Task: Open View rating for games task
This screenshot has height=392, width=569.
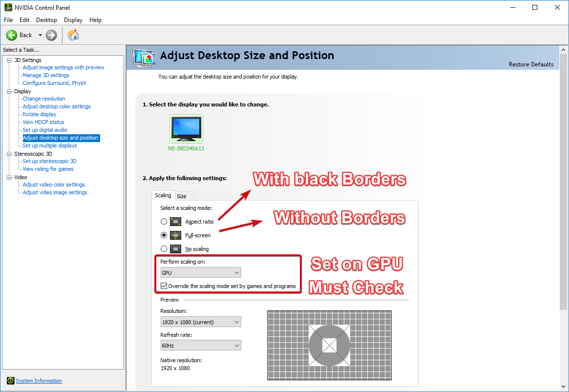Action: (48, 169)
